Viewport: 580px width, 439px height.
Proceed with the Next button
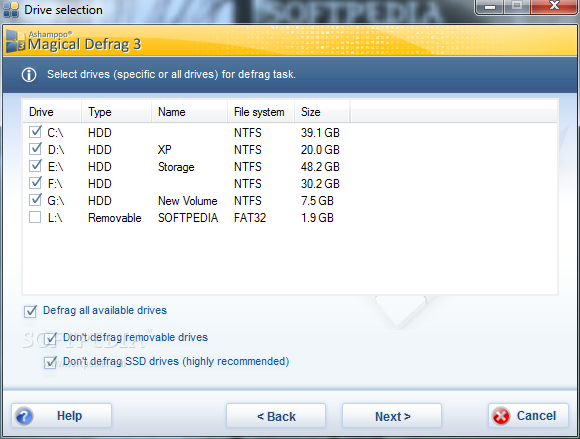pyautogui.click(x=392, y=416)
